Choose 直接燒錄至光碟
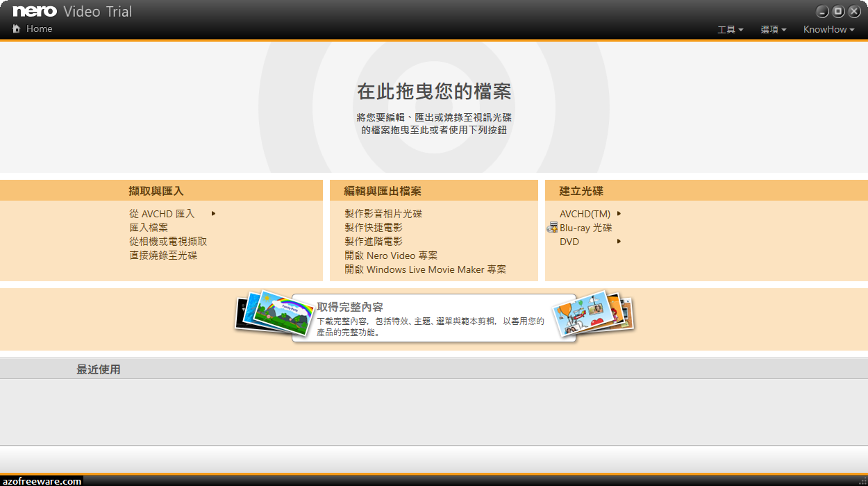 click(163, 255)
